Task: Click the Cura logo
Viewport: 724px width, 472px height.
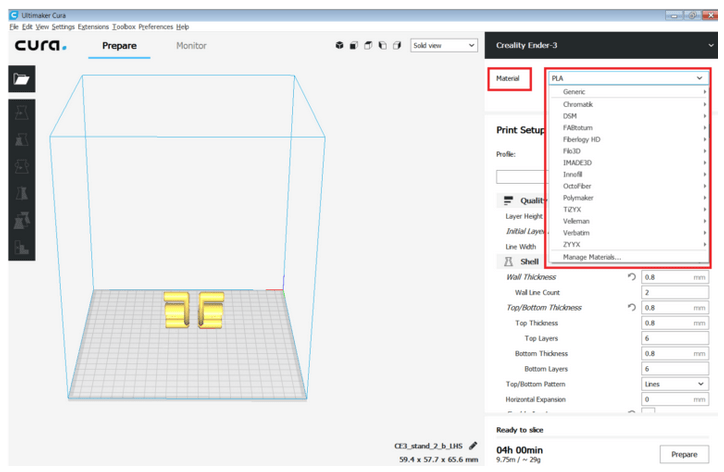Action: (x=41, y=45)
